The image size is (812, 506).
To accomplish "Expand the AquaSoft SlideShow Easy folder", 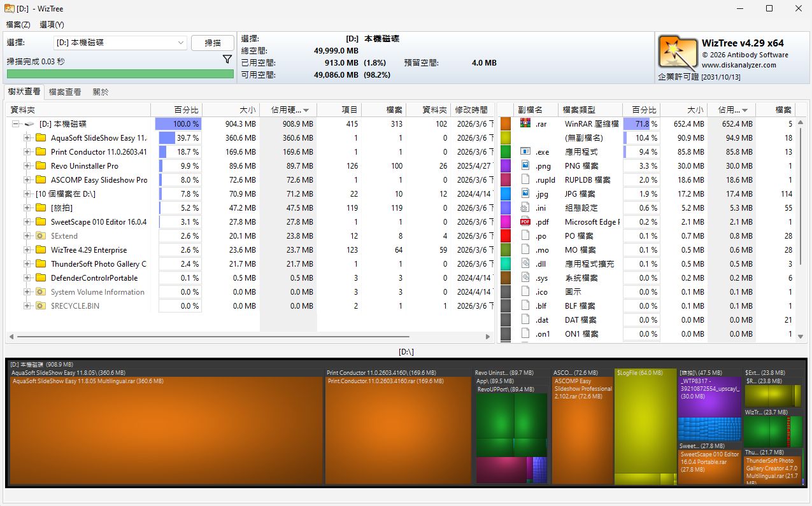I will 27,138.
